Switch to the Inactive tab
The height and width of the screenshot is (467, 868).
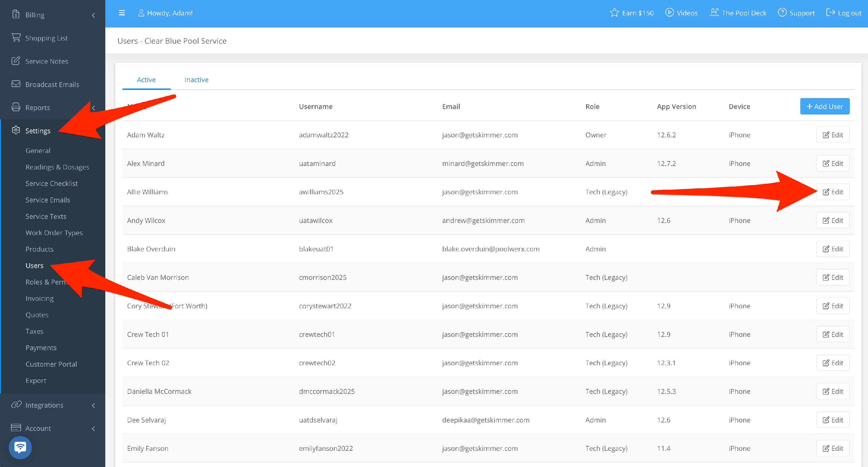pos(196,80)
